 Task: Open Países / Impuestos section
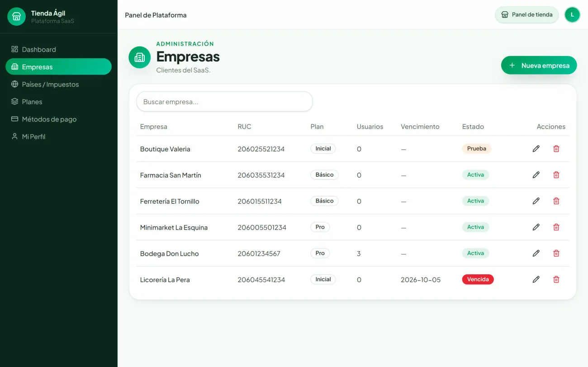58,85
